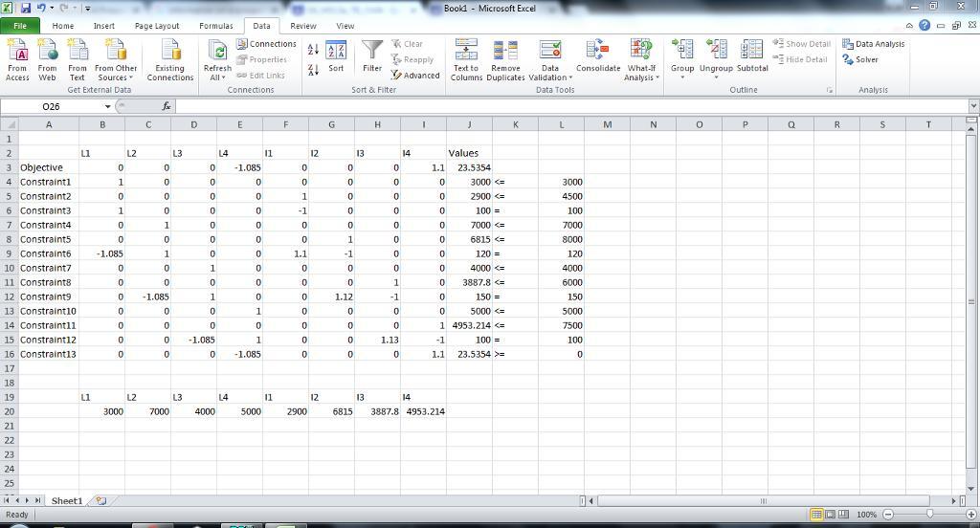980x528 pixels.
Task: Switch to the View tab
Action: tap(345, 26)
